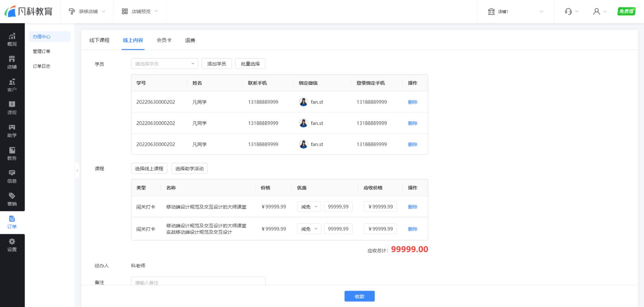Click the 请输入备注 remarks field
The image size is (644, 307).
click(198, 282)
